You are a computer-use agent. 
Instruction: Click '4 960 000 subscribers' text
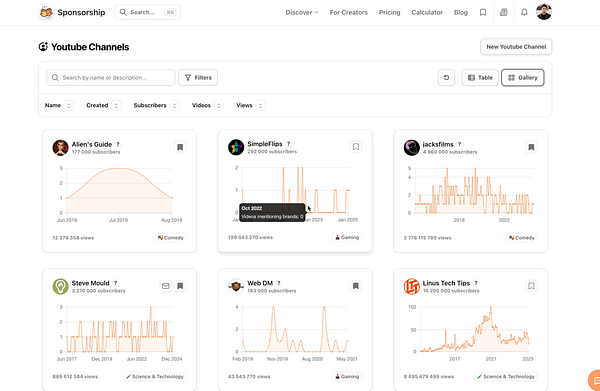(x=450, y=152)
